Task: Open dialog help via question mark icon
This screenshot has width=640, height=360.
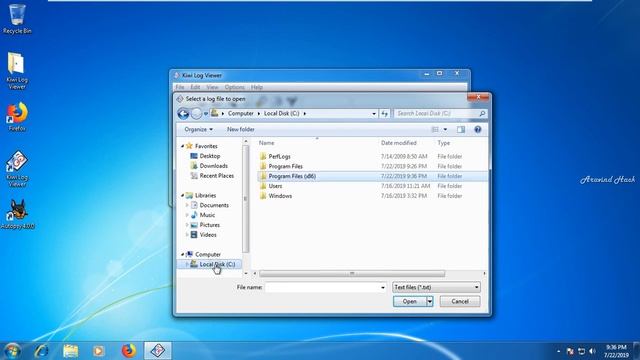Action: click(x=478, y=129)
